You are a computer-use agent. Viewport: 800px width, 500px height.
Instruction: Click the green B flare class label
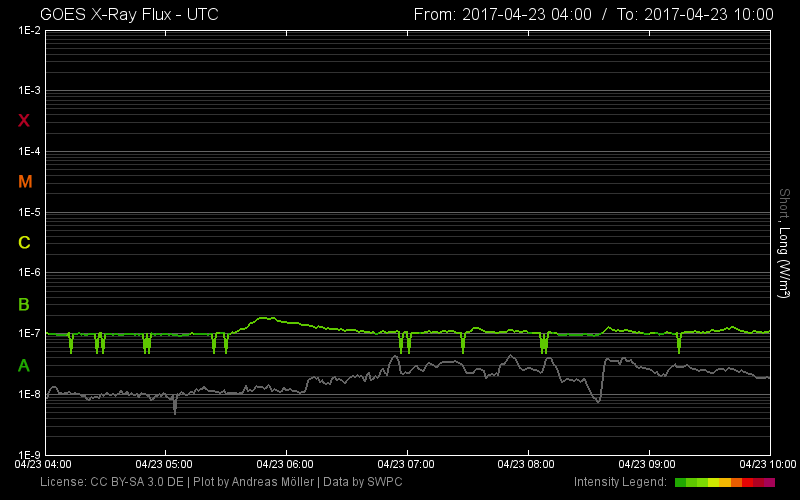(x=23, y=305)
